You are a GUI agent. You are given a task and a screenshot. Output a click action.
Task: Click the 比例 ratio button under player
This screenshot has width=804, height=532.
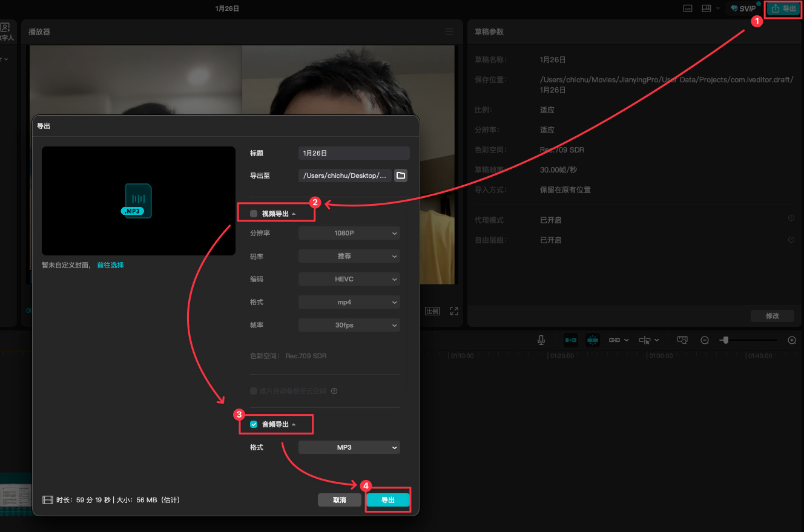432,311
